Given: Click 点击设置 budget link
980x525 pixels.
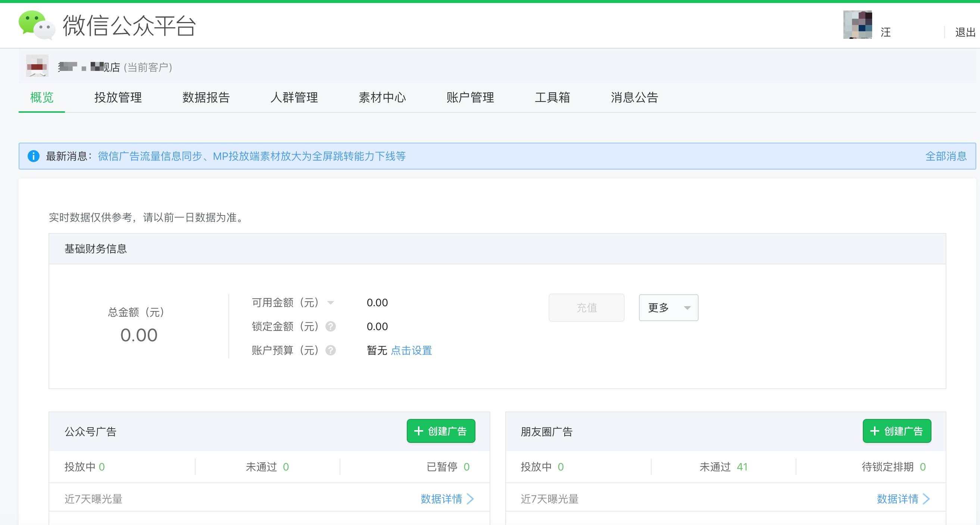Looking at the screenshot, I should point(411,350).
